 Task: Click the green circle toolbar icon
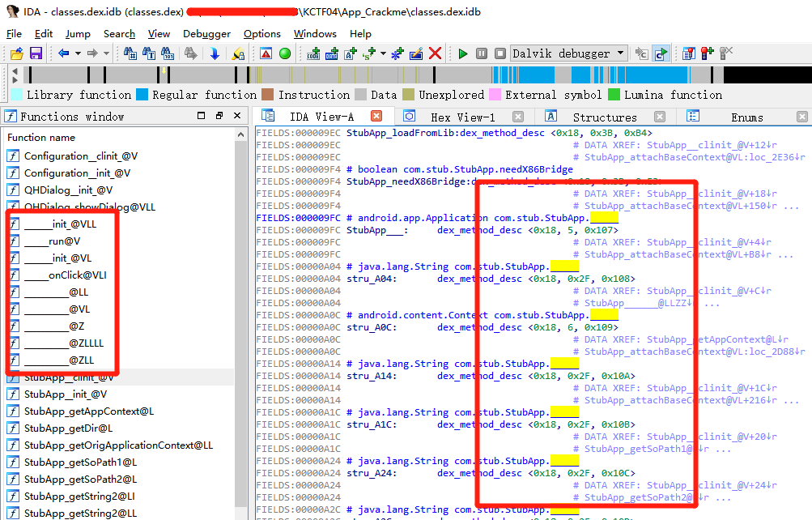[x=285, y=53]
